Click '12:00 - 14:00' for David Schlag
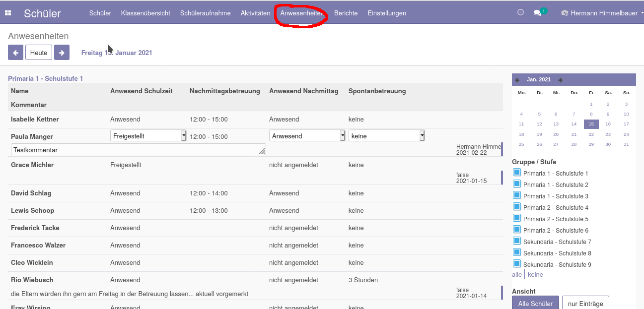 point(209,193)
